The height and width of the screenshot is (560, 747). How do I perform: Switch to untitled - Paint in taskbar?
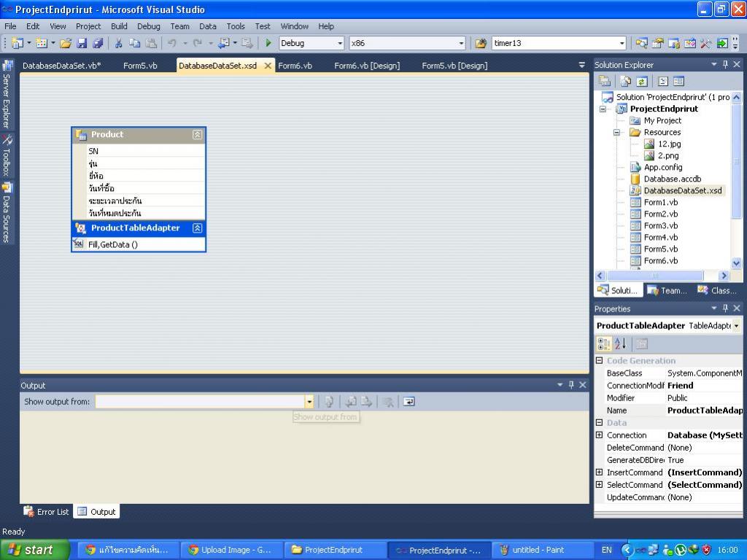[542, 550]
